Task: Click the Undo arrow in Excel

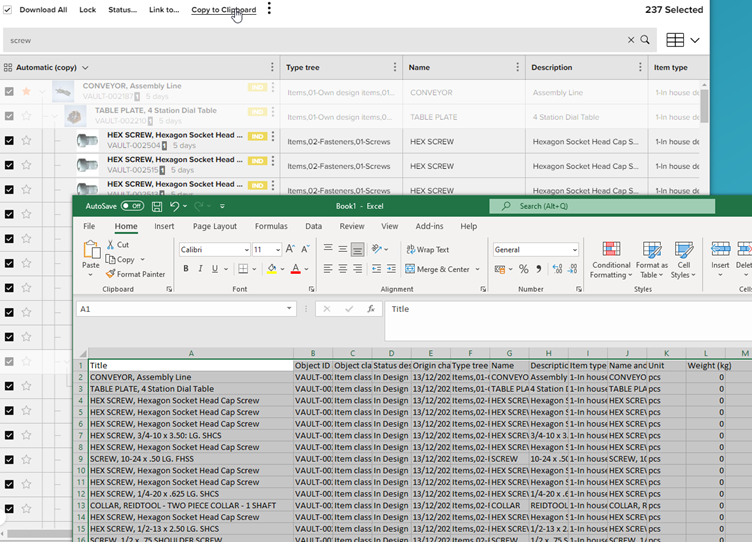Action: tap(175, 206)
